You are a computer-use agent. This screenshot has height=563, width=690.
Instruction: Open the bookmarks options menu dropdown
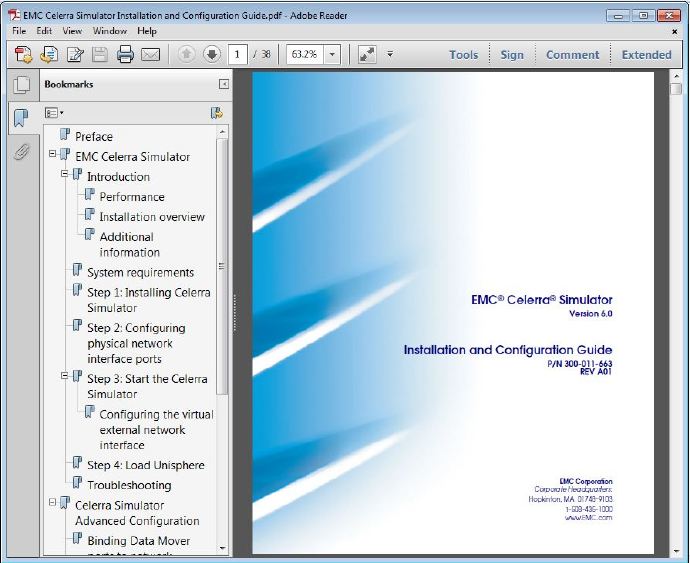[54, 113]
